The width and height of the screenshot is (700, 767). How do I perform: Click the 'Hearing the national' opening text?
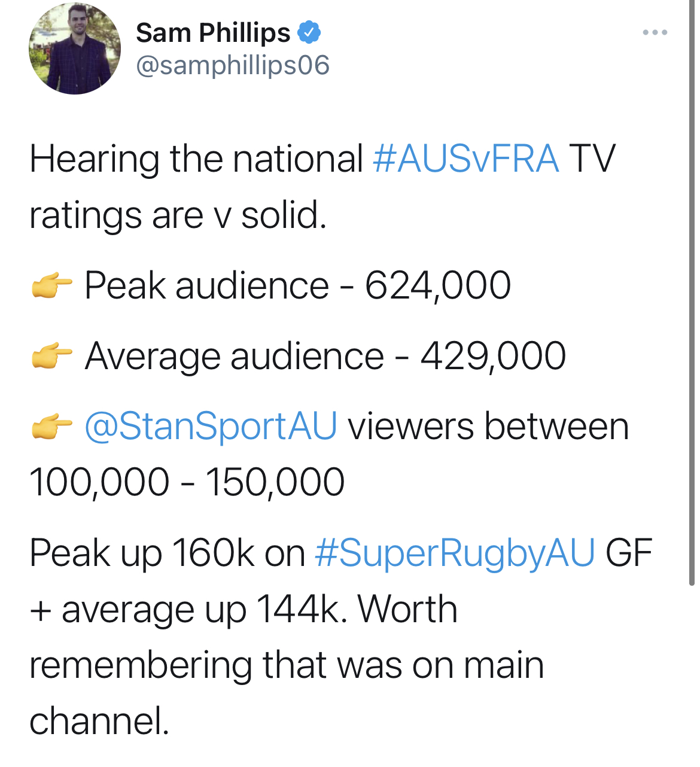click(196, 159)
